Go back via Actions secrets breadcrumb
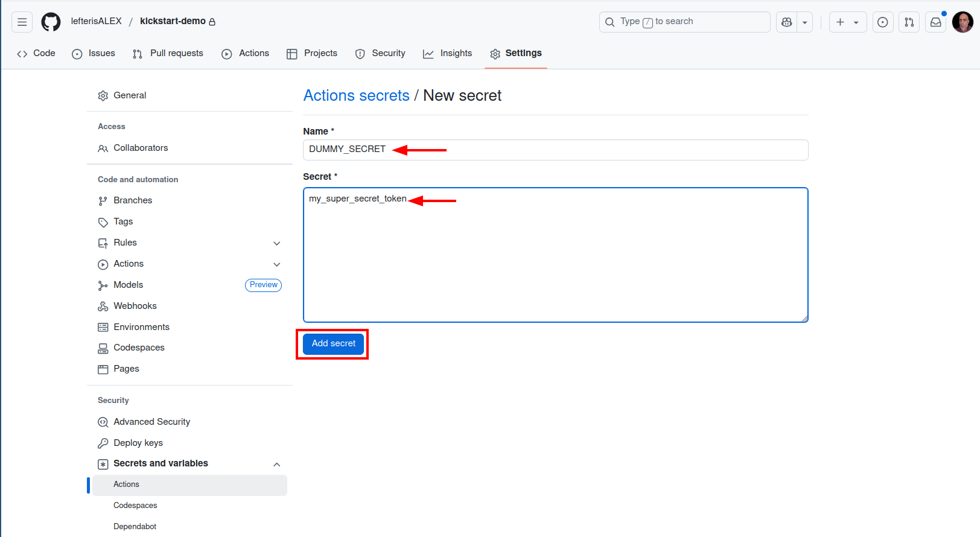The height and width of the screenshot is (537, 980). point(356,95)
